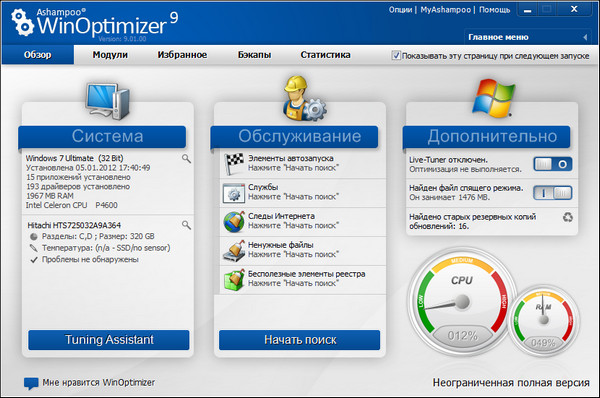Minimize the WinOptimizer window
This screenshot has width=600, height=398.
(x=527, y=10)
